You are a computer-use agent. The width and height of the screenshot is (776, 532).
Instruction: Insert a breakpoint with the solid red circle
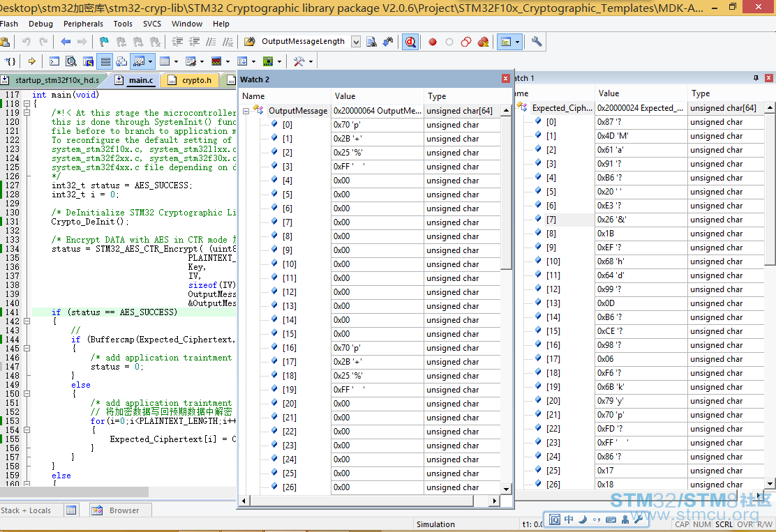(x=433, y=42)
